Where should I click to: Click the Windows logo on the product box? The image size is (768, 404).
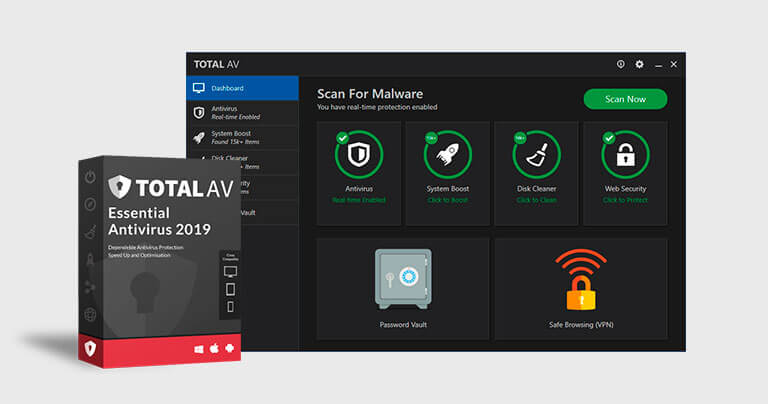coord(198,350)
